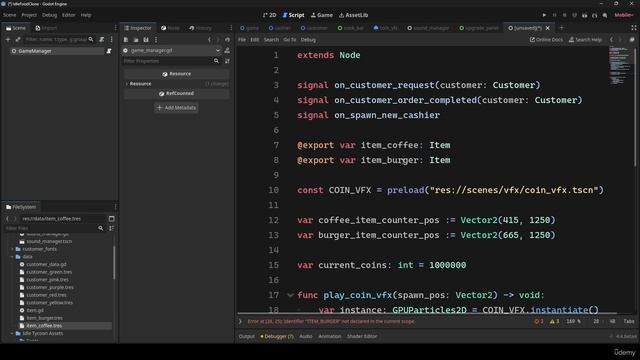Click FileSystem sort files icon
The height and width of the screenshot is (360, 640).
pos(111,229)
